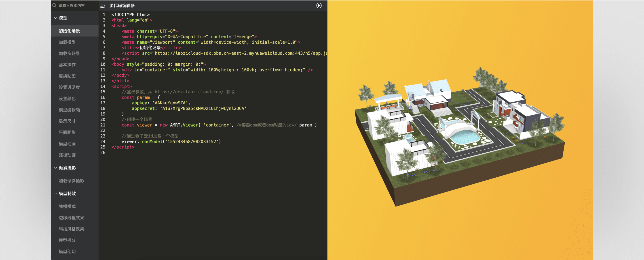Open the 基本操作 example

click(67, 65)
